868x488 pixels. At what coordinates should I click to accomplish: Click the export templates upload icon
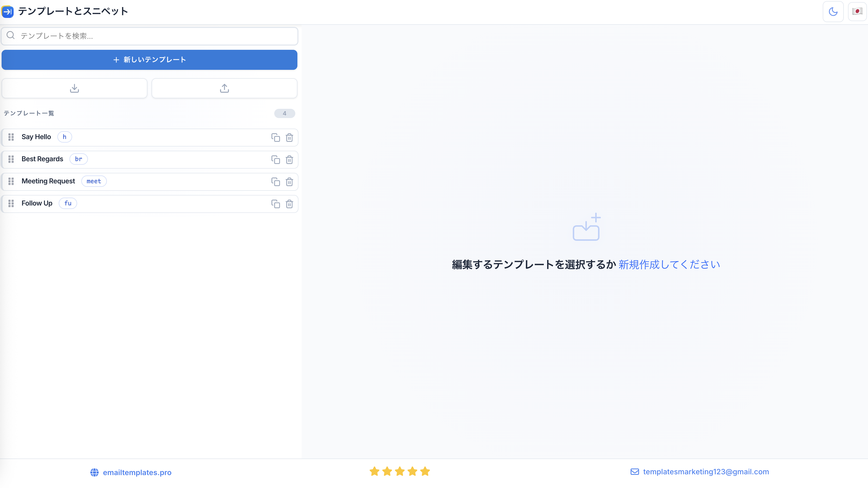(225, 88)
